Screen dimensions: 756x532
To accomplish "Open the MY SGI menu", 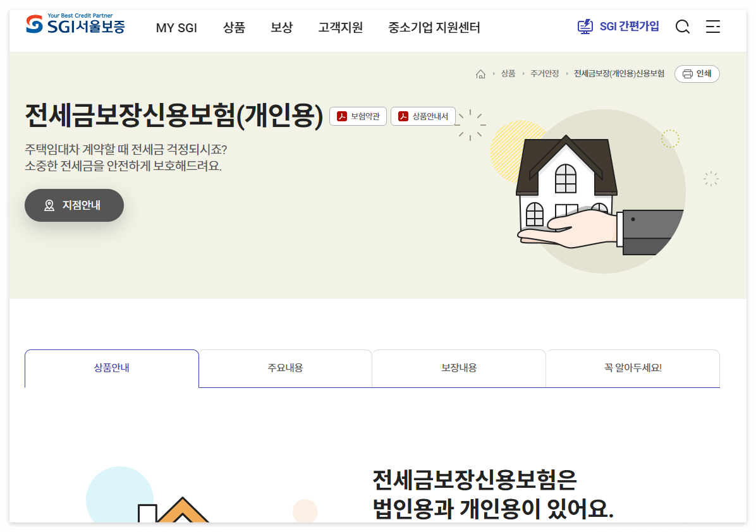I will 176,28.
